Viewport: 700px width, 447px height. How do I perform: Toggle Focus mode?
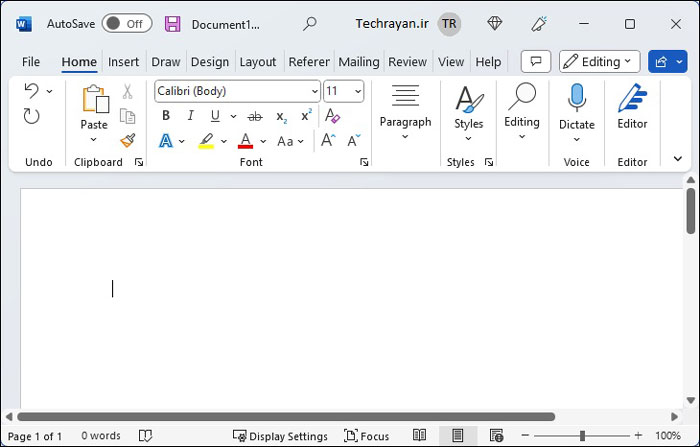pyautogui.click(x=367, y=436)
